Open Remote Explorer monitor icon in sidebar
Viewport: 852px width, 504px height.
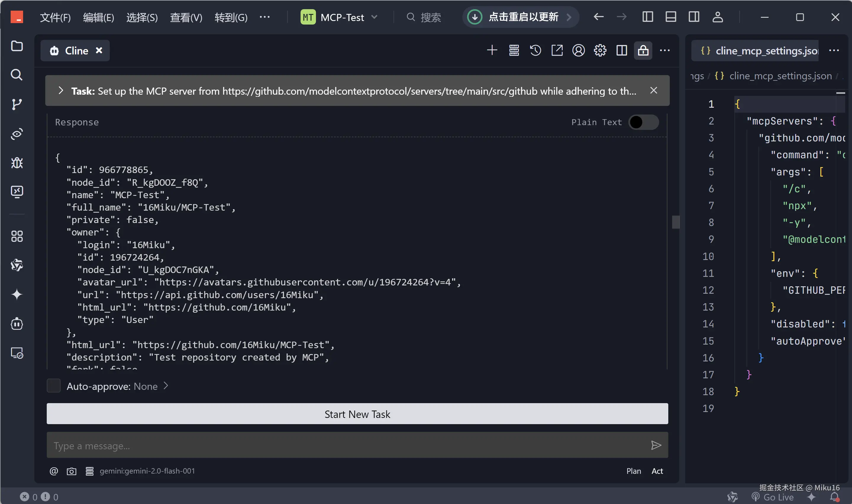17,353
